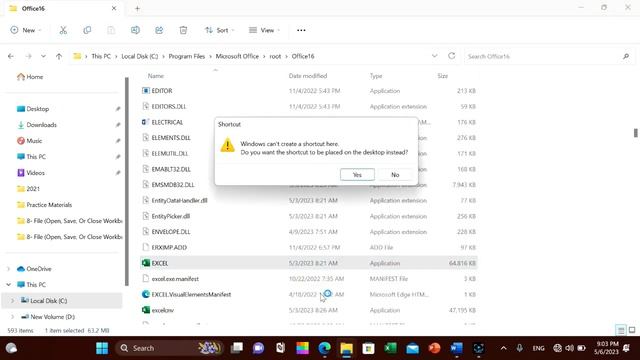The width and height of the screenshot is (640, 360).
Task: Select the ENVELOPE.DLL file
Action: coord(309,232)
